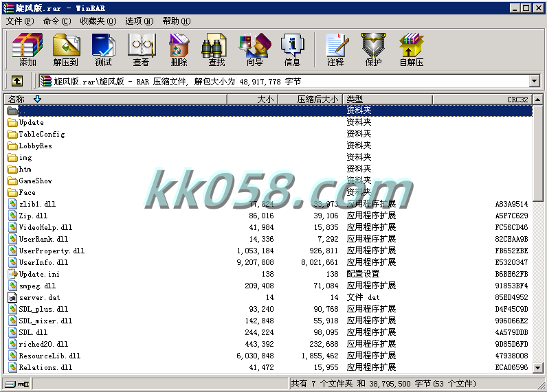This screenshot has height=392, width=547.
Task: Click the 配置设置 type cell
Action: (363, 274)
